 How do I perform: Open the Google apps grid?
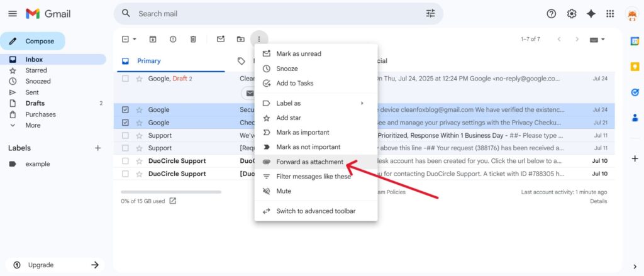point(610,14)
